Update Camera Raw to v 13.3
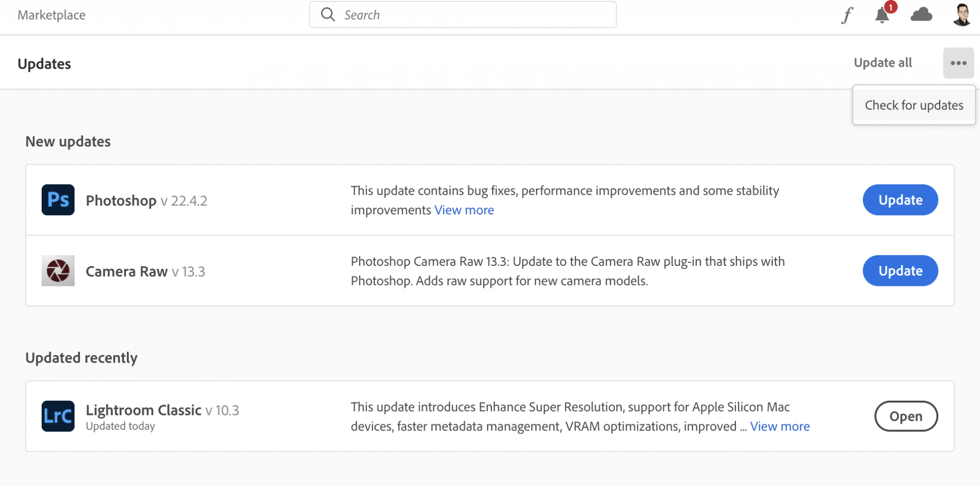Viewport: 980px width, 486px height. click(x=900, y=271)
